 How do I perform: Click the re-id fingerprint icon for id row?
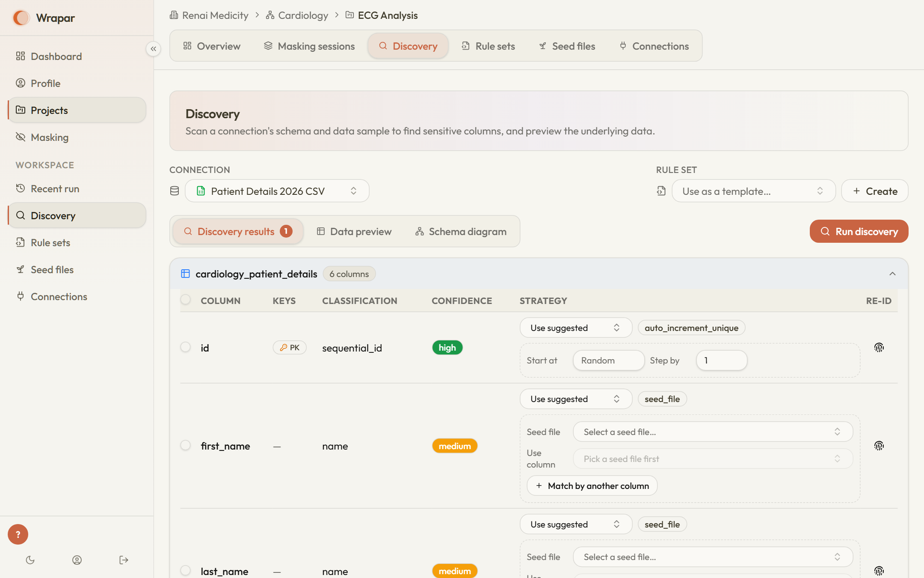coord(879,347)
